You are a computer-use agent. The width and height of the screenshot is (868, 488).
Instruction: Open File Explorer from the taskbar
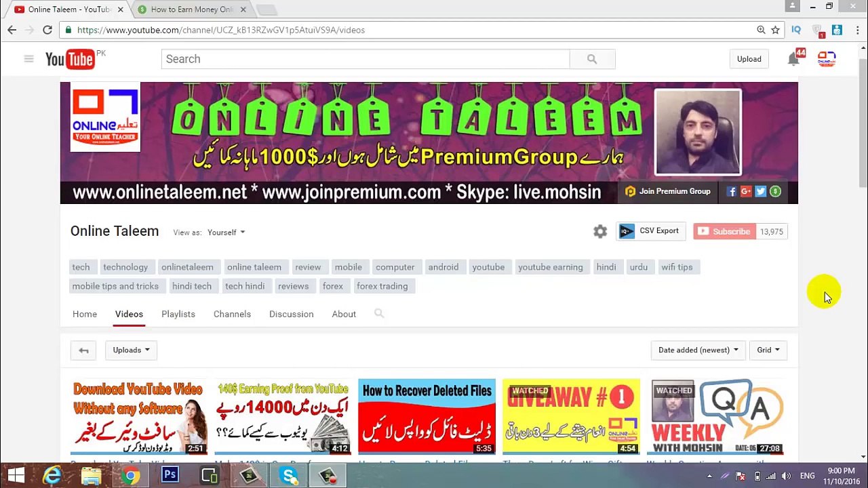tap(92, 475)
